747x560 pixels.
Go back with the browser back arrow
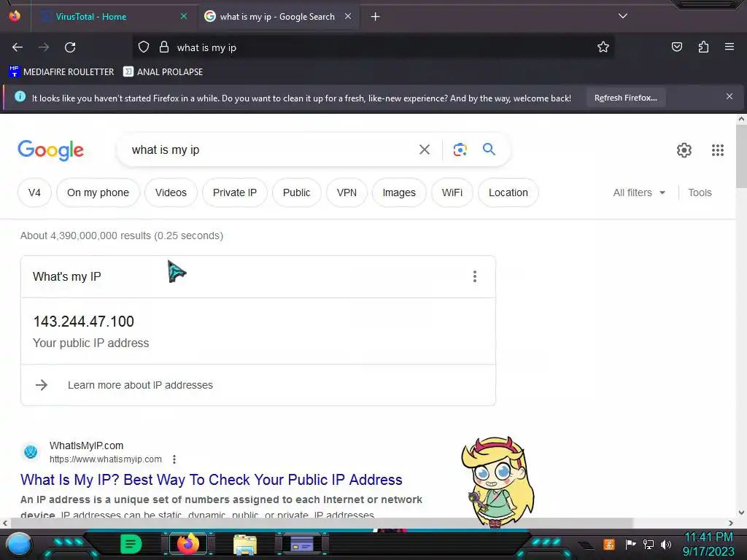click(x=18, y=47)
